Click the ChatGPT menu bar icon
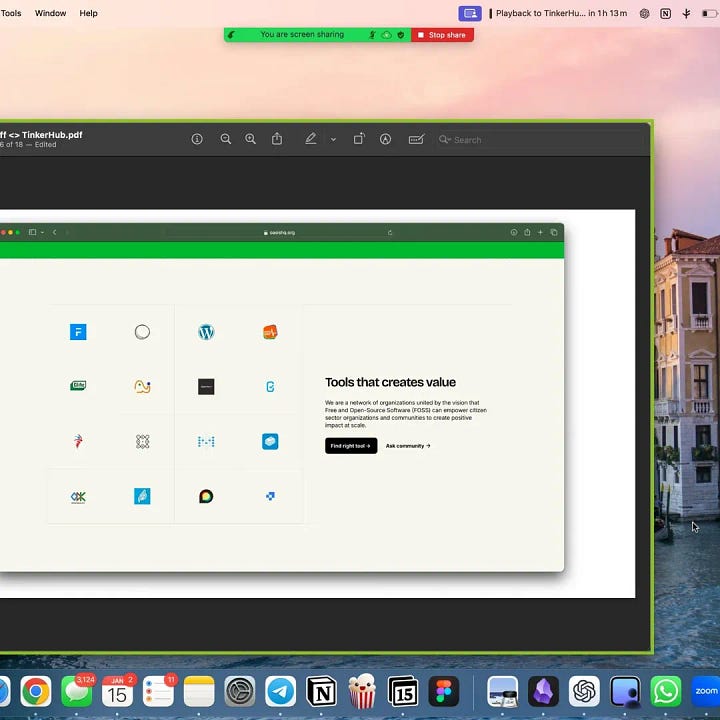The width and height of the screenshot is (720, 720). (x=644, y=13)
